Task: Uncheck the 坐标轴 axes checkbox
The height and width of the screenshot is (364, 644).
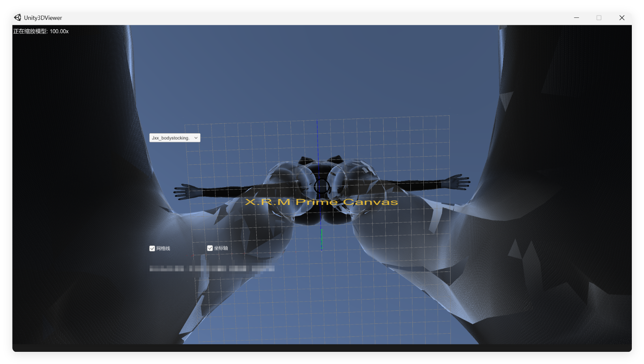Action: click(210, 248)
